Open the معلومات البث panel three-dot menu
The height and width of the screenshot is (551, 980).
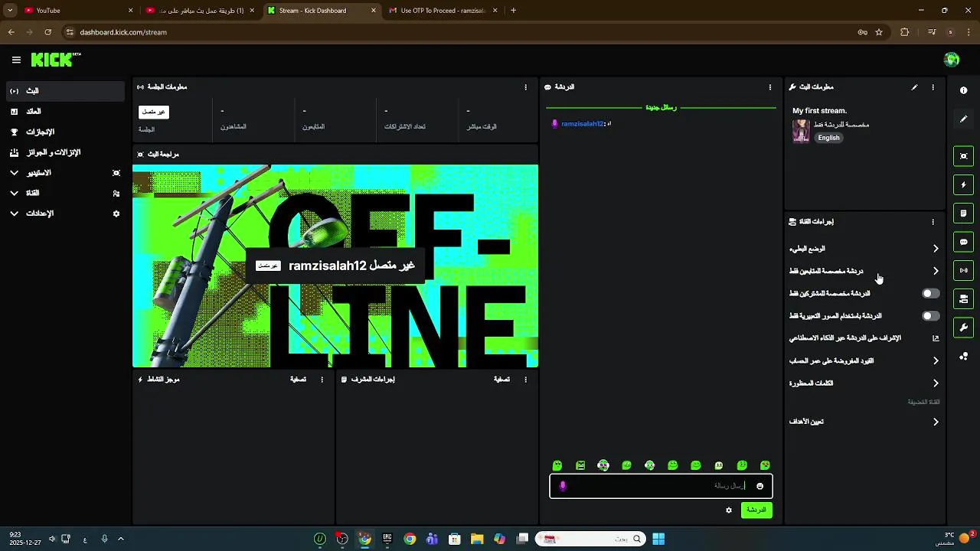pos(933,87)
